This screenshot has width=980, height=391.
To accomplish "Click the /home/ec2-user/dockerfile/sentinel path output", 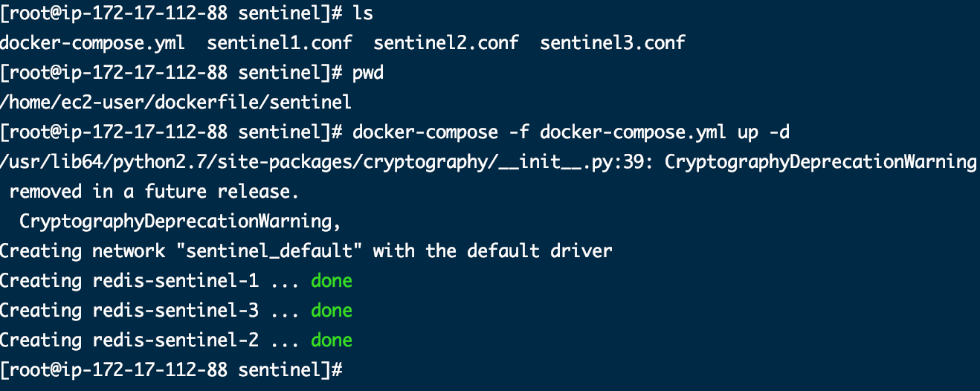I will 175,102.
